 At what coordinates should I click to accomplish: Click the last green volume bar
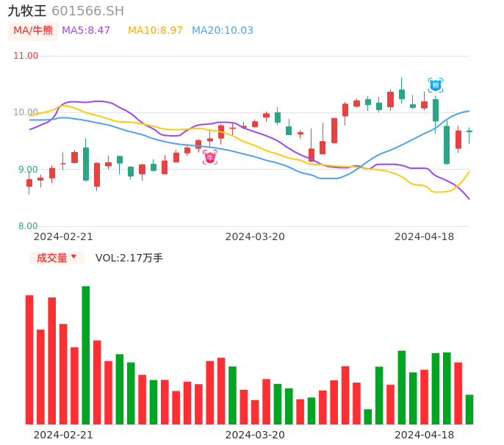coord(469,409)
